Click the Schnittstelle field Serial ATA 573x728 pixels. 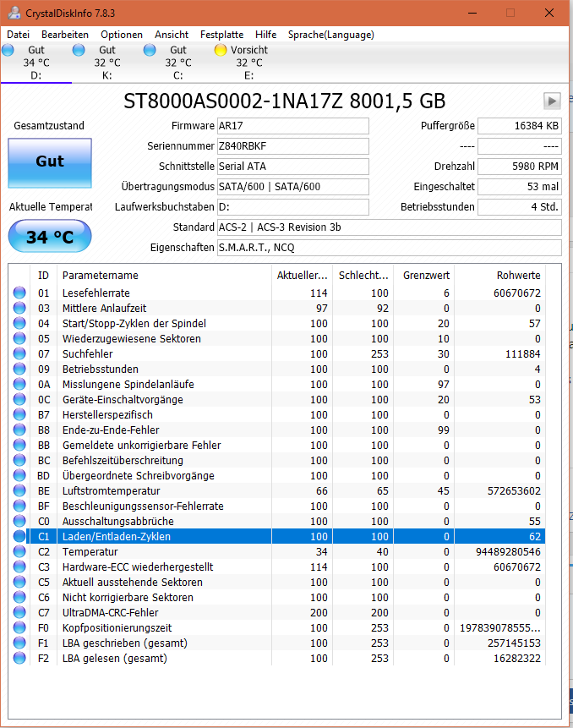coord(293,167)
